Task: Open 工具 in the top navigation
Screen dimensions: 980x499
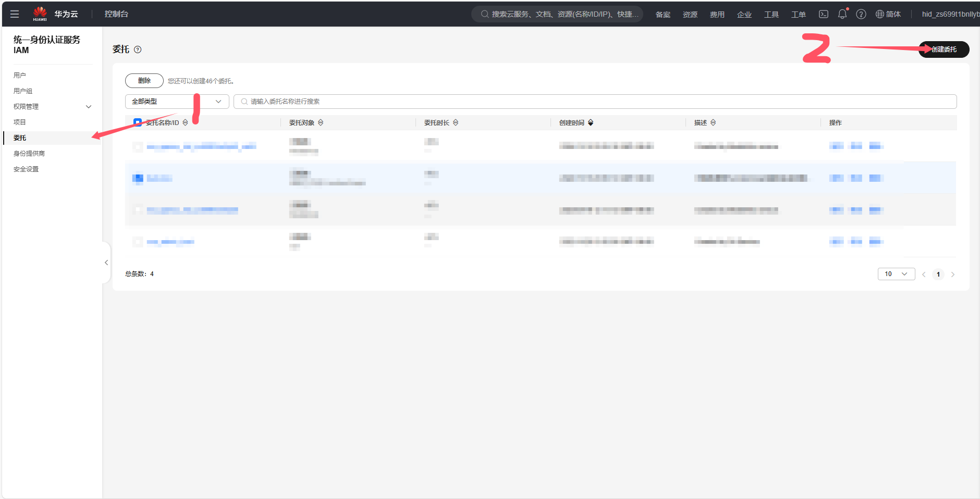Action: coord(771,14)
